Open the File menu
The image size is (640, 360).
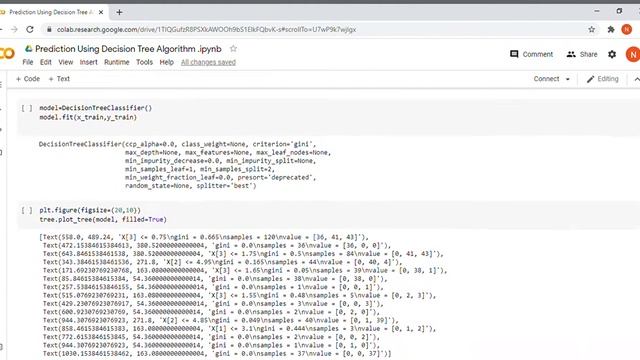(28, 62)
